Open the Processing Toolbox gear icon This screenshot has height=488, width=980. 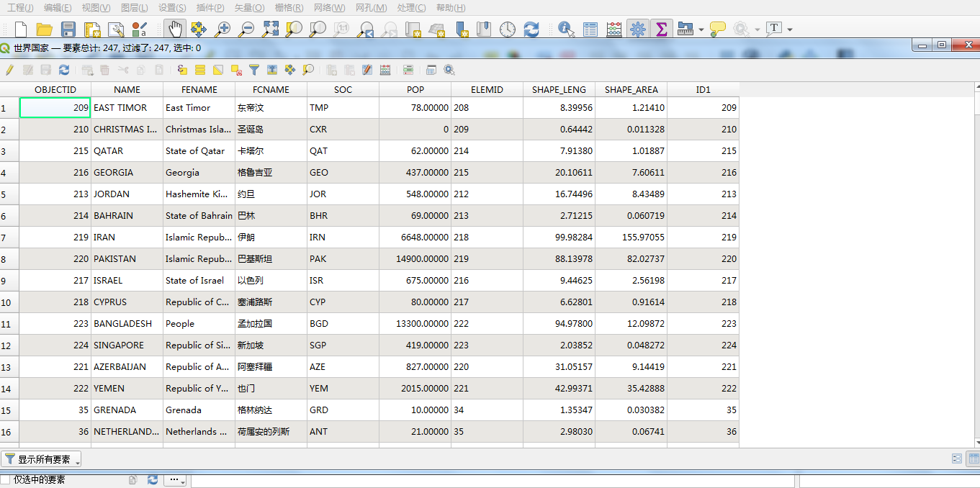[x=638, y=30]
